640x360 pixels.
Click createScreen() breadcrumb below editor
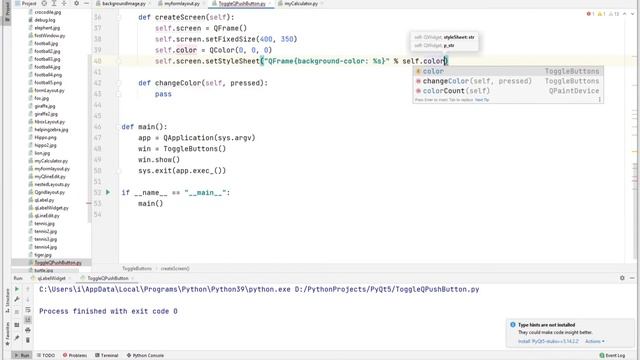(x=175, y=269)
